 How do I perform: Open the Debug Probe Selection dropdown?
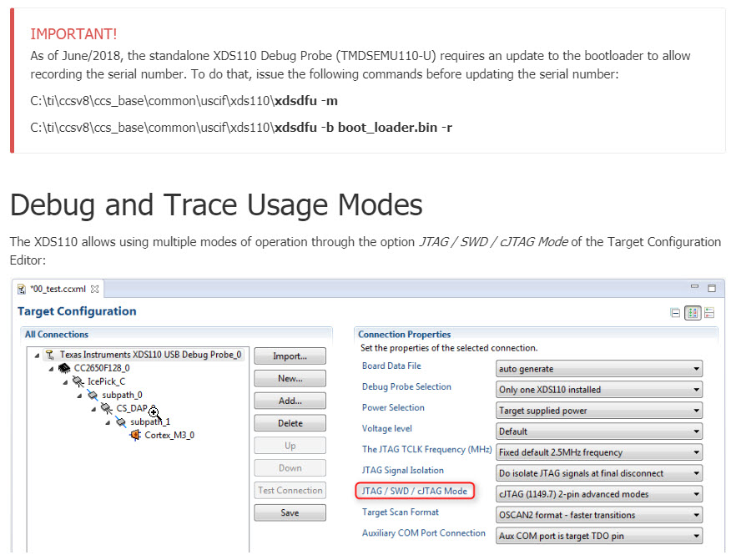[x=599, y=390]
